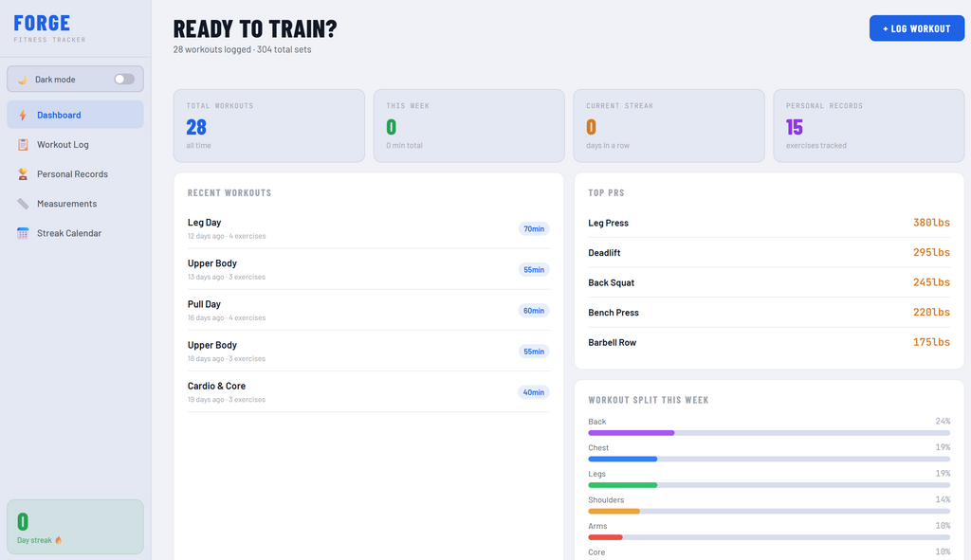Click the 28 workouts logged subtitle

(x=242, y=49)
